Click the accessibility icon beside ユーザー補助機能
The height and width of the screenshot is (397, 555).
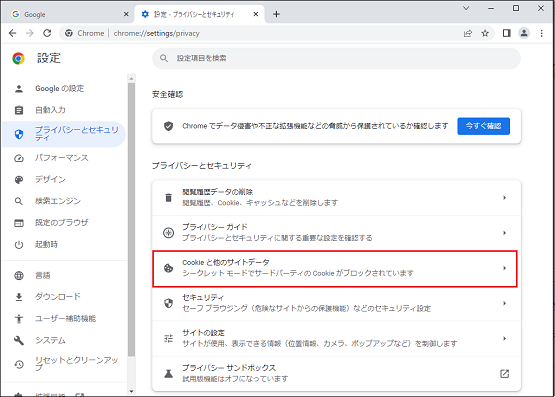pos(19,319)
